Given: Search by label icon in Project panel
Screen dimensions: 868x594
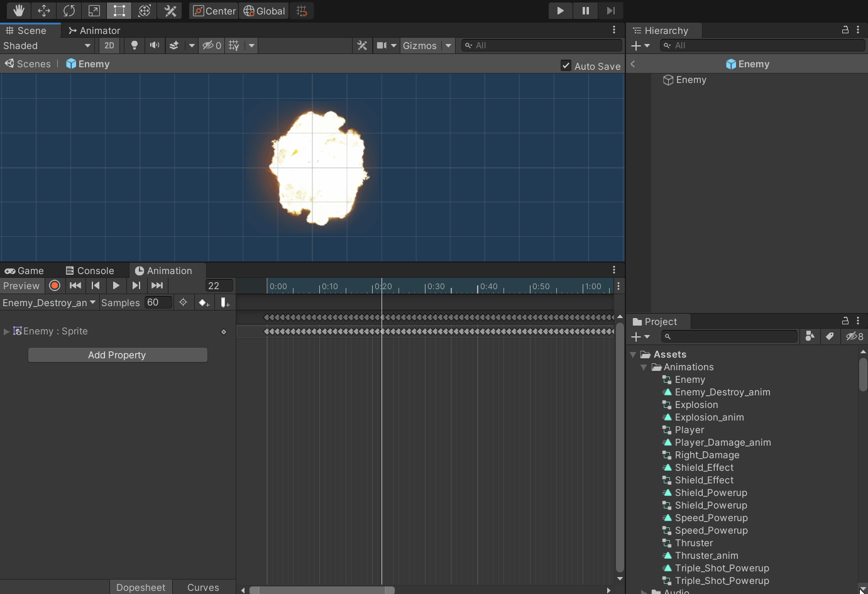Looking at the screenshot, I should pos(830,336).
